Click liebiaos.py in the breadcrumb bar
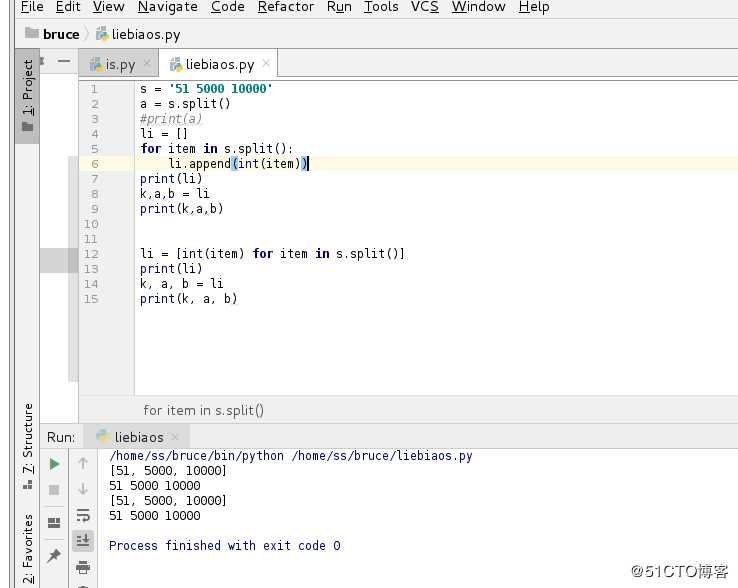 138,34
